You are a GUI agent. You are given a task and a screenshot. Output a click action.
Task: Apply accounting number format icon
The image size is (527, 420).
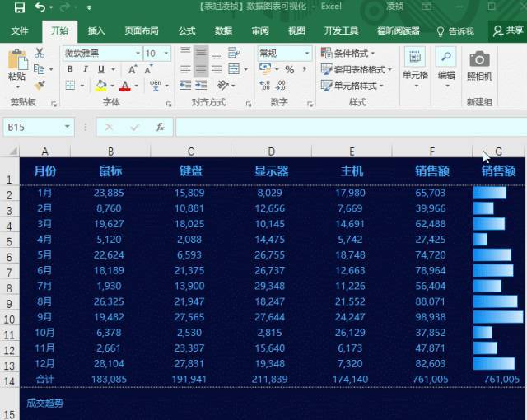coord(265,69)
